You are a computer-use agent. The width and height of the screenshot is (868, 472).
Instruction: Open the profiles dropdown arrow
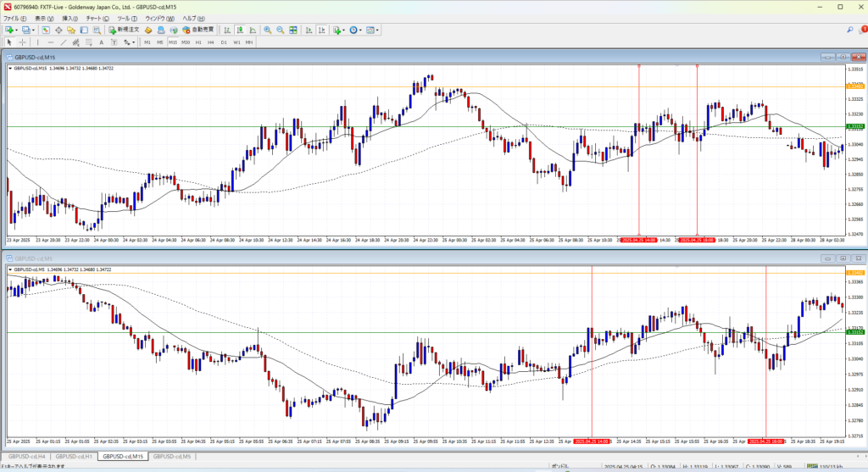(36, 30)
